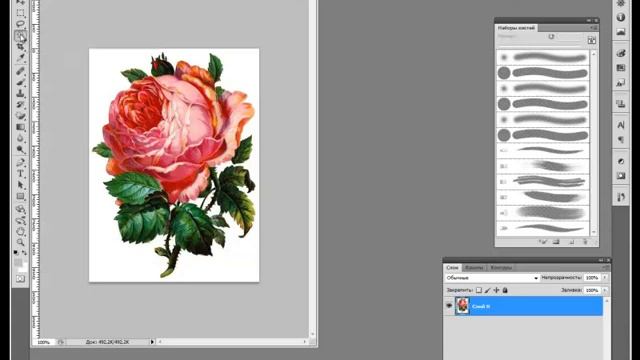The height and width of the screenshot is (360, 640).
Task: Click document horizontal scroll right arrow
Action: [305, 342]
